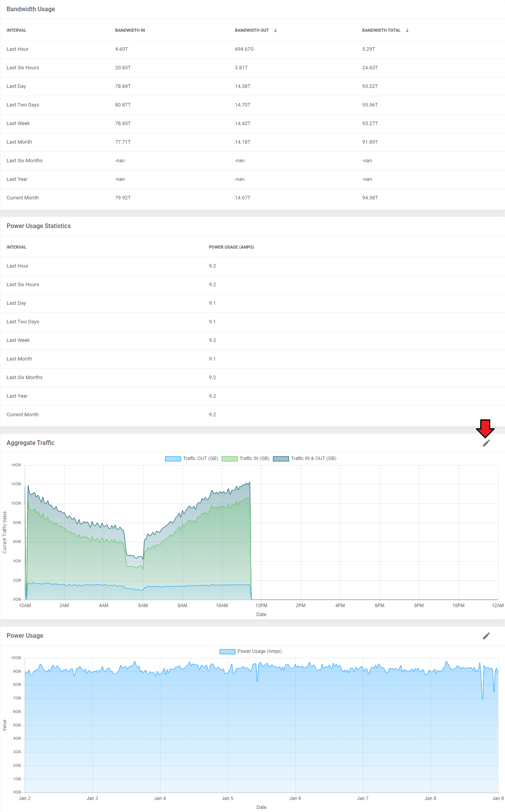Screen dimensions: 505x812
Task: Click bandwidth in value 80.87T
Action: point(123,105)
